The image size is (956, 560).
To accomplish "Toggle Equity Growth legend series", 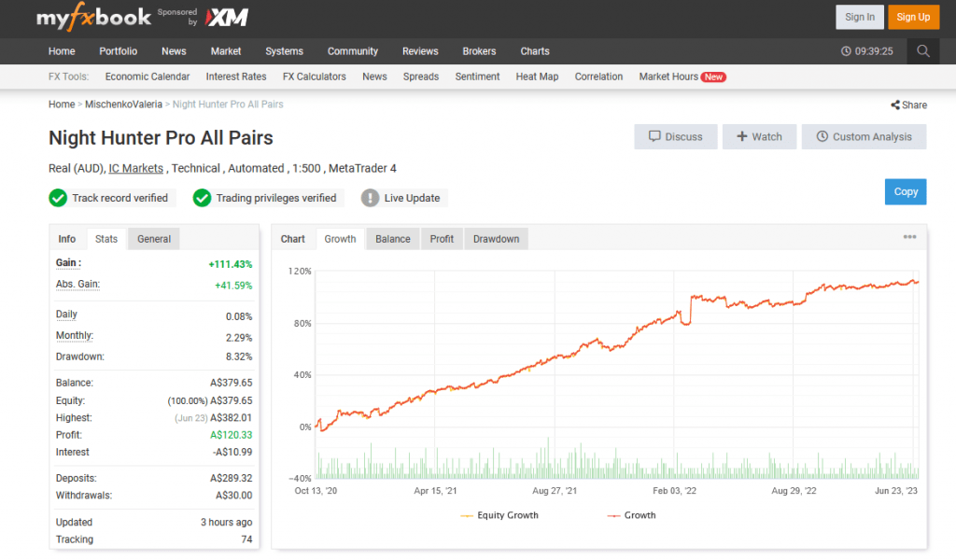I will tap(499, 515).
